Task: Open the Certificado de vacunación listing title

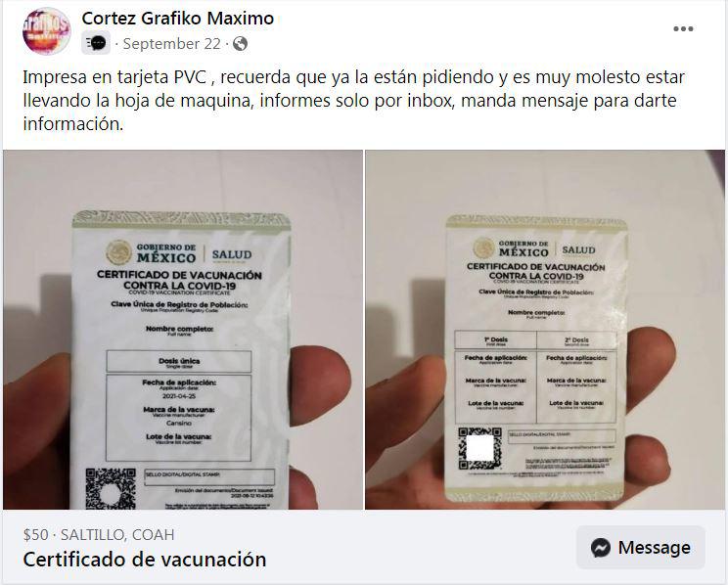Action: tap(145, 560)
